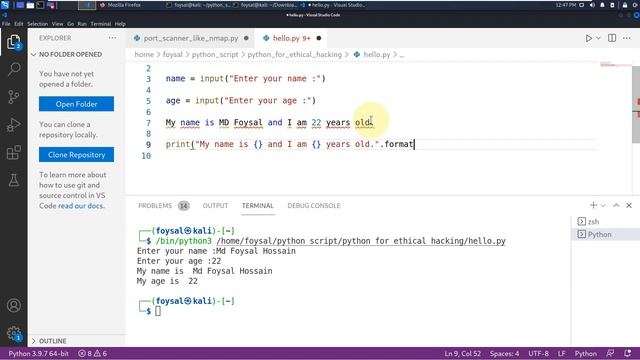
Task: Open run options dropdown next to play
Action: pyautogui.click(x=598, y=38)
